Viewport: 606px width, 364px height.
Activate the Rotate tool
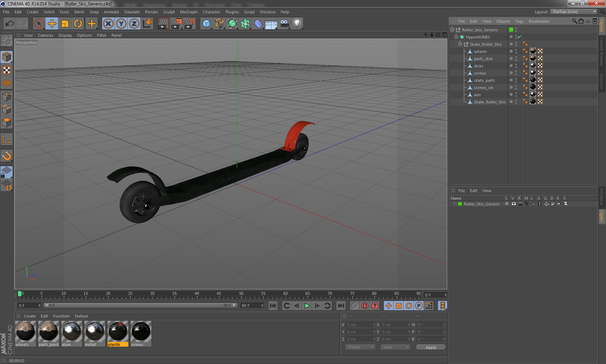click(78, 24)
